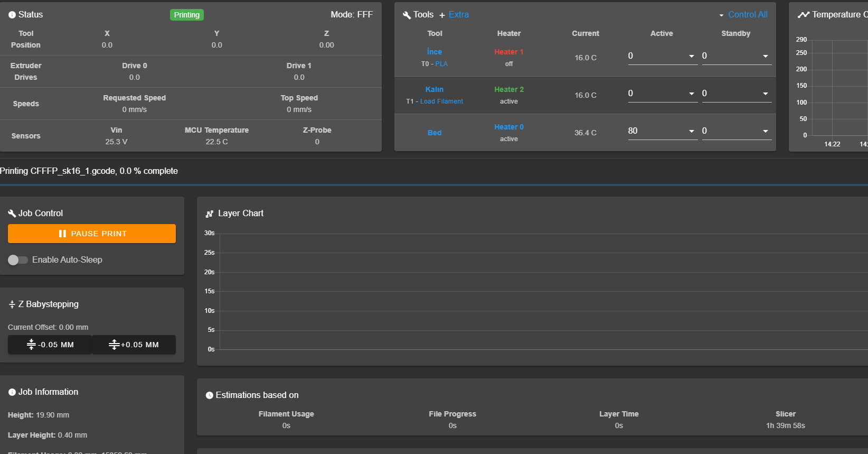Click the Top Speed value 0 mm/s
The image size is (868, 454).
[299, 109]
